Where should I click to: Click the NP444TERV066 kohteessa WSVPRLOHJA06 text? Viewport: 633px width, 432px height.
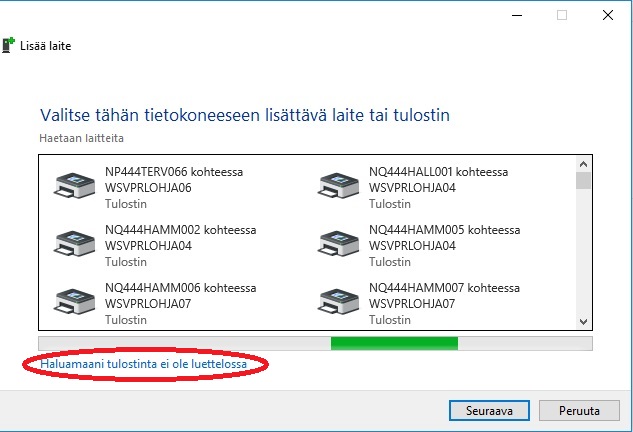[174, 180]
